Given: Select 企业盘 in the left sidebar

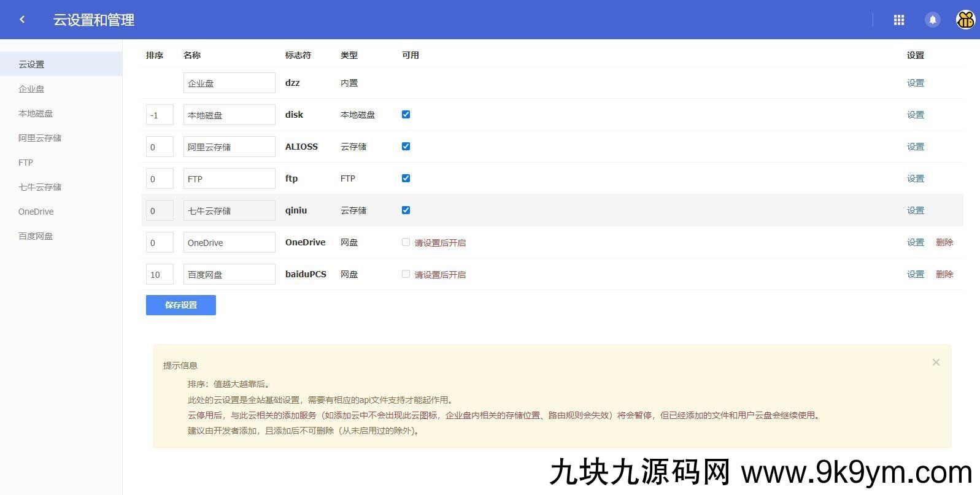Looking at the screenshot, I should (x=31, y=89).
